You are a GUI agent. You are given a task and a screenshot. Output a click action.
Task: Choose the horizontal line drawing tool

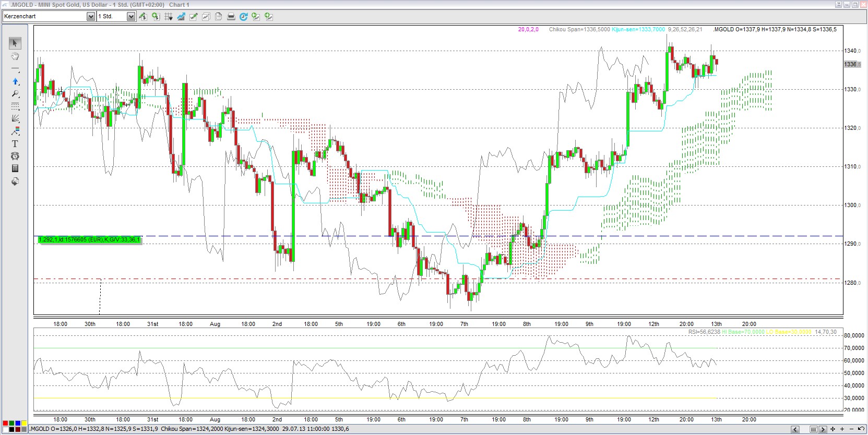pos(15,69)
